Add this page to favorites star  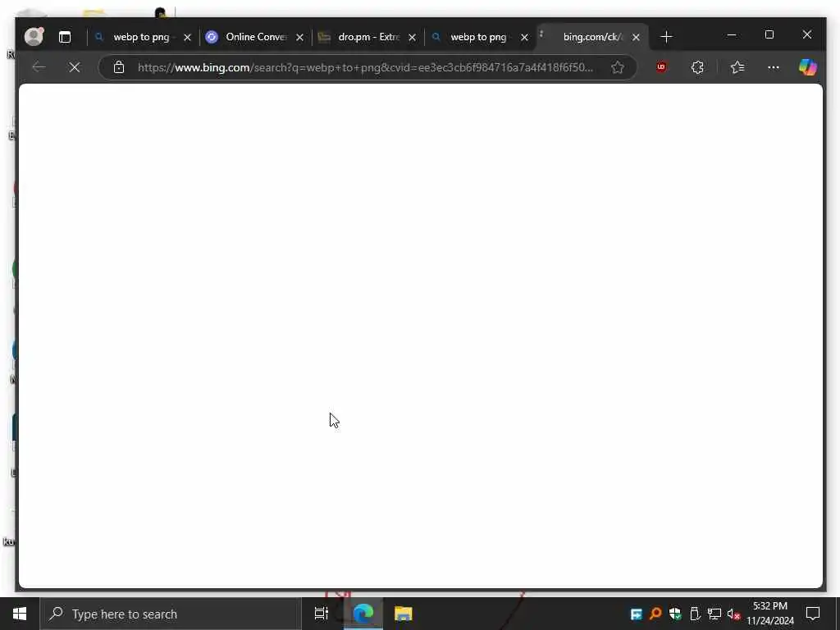pyautogui.click(x=618, y=67)
